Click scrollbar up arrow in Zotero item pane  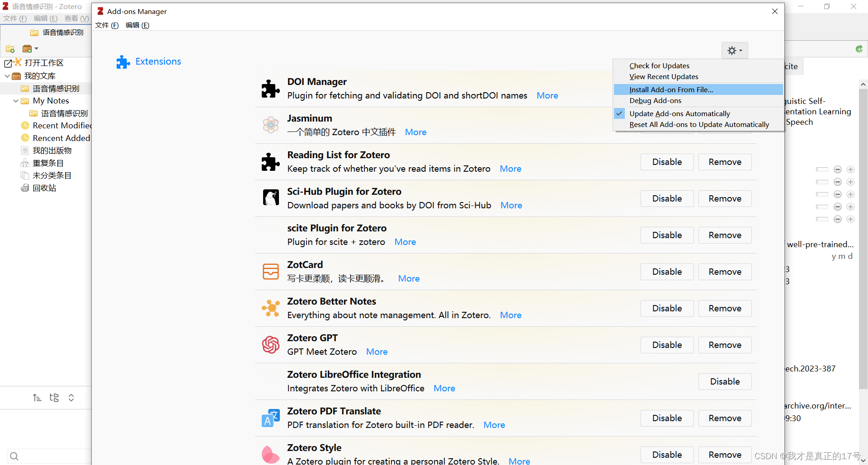(863, 85)
